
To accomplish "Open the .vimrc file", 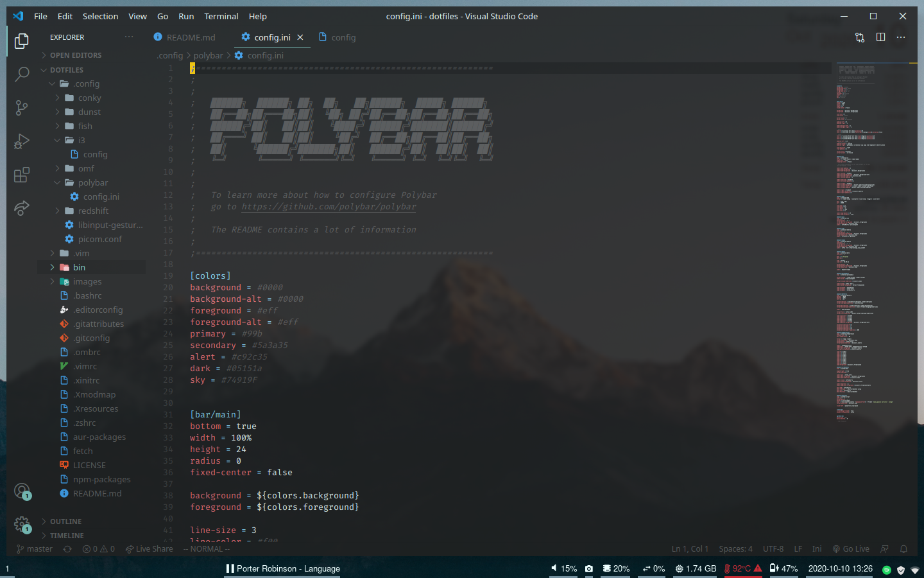I will tap(85, 366).
